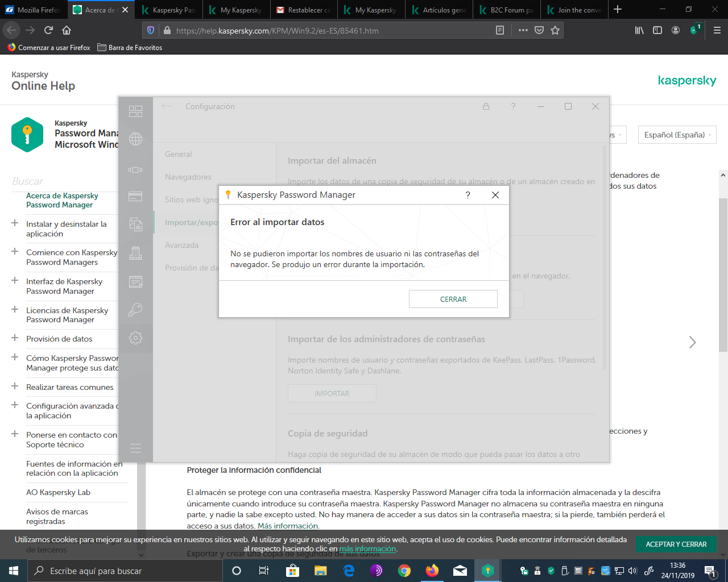Bookmark this page with the star
The height and width of the screenshot is (582, 728).
click(555, 31)
